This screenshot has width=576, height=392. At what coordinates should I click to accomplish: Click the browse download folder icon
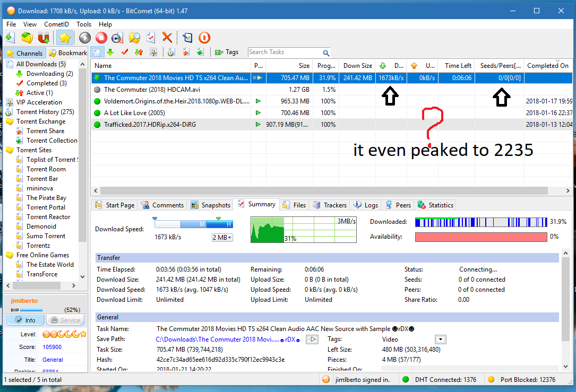(134, 38)
